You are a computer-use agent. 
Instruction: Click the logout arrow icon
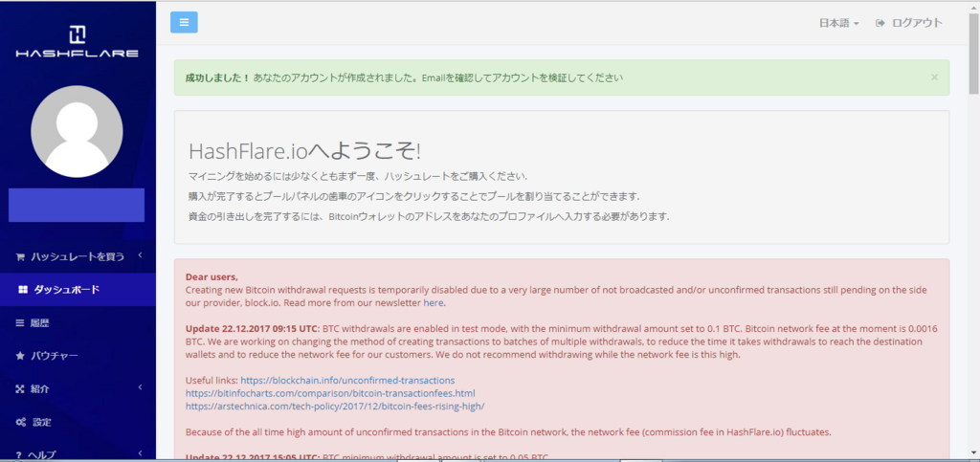(x=880, y=23)
